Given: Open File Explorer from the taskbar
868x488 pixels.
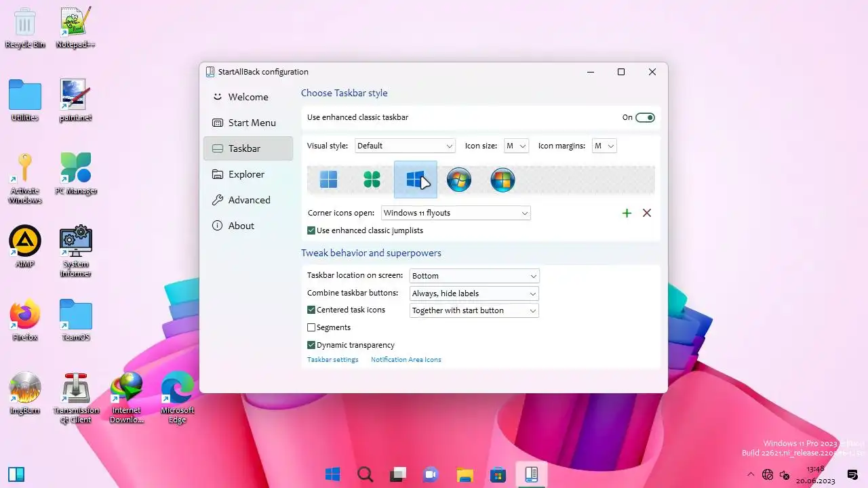Looking at the screenshot, I should 465,474.
